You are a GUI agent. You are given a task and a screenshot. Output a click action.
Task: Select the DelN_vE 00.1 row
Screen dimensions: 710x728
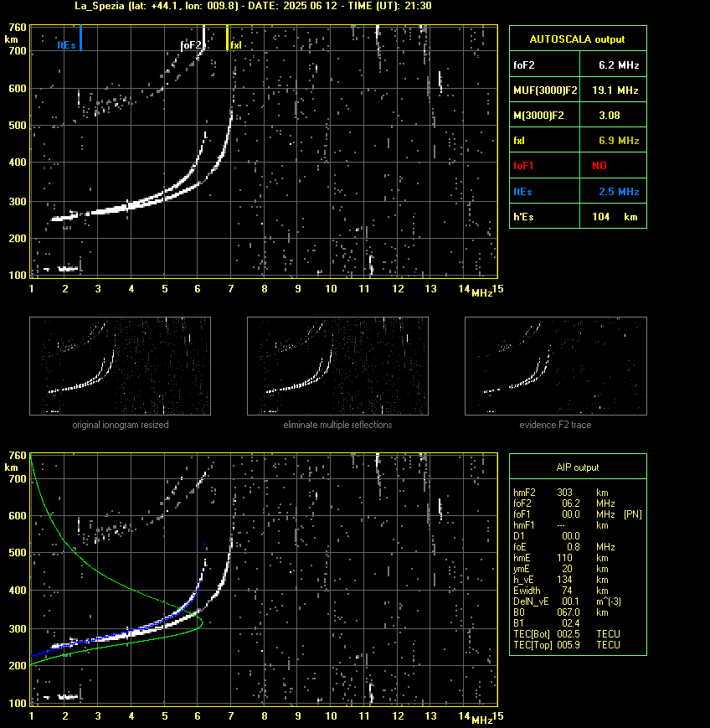[x=567, y=602]
